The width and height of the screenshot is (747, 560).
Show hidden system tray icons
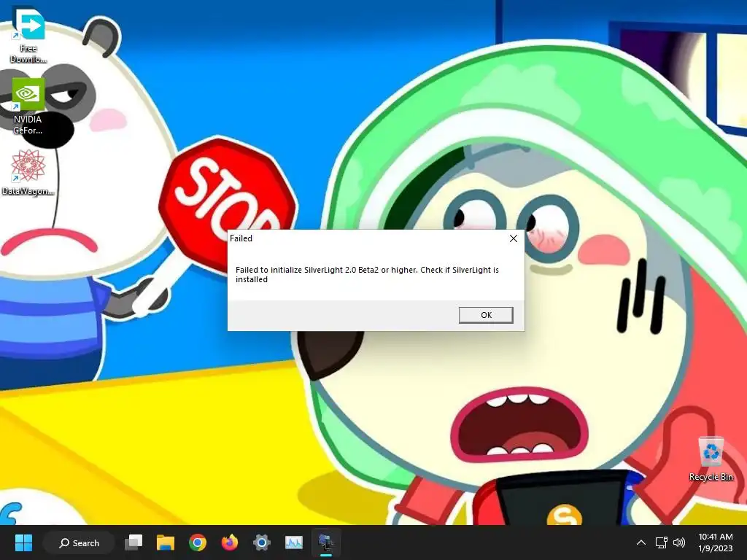click(x=641, y=542)
